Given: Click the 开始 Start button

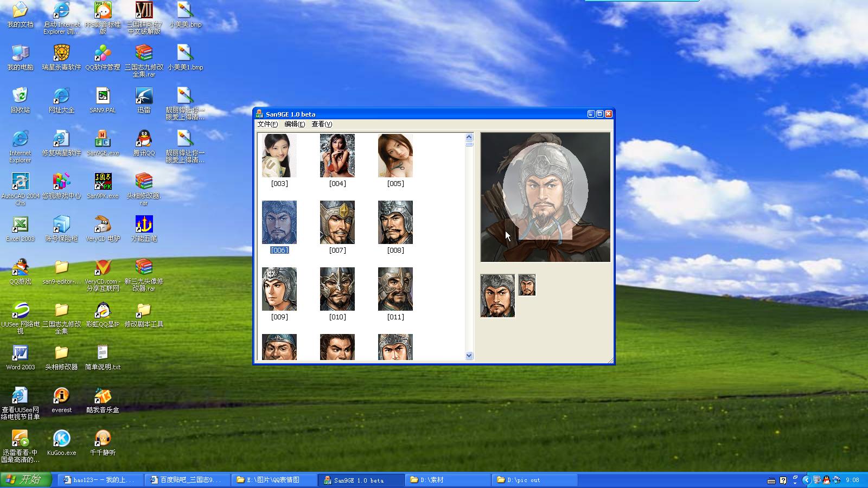Looking at the screenshot, I should 25,480.
